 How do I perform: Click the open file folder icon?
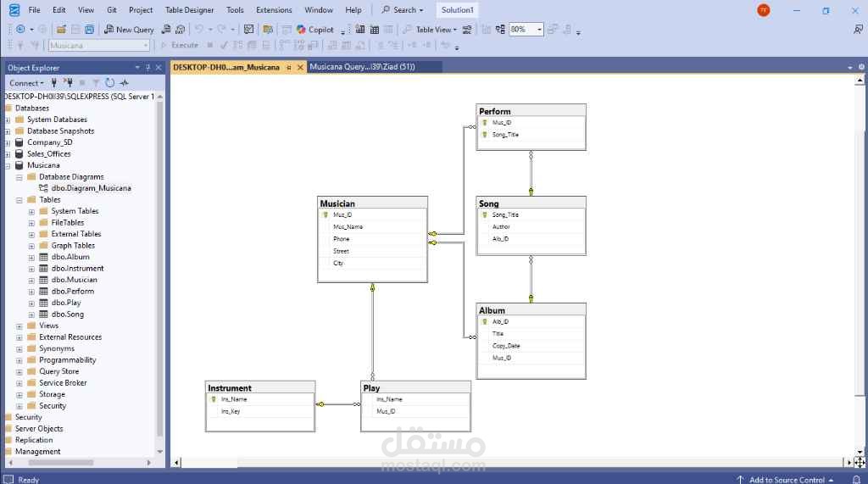coord(61,30)
